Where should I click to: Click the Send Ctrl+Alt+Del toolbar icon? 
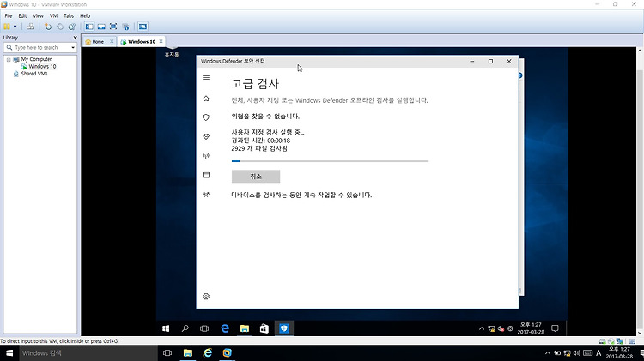(x=30, y=27)
